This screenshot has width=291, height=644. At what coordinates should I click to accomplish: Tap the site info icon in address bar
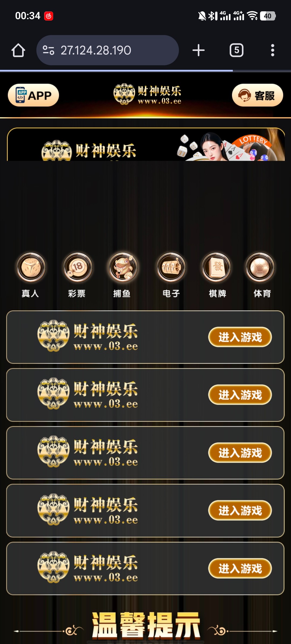(x=48, y=50)
